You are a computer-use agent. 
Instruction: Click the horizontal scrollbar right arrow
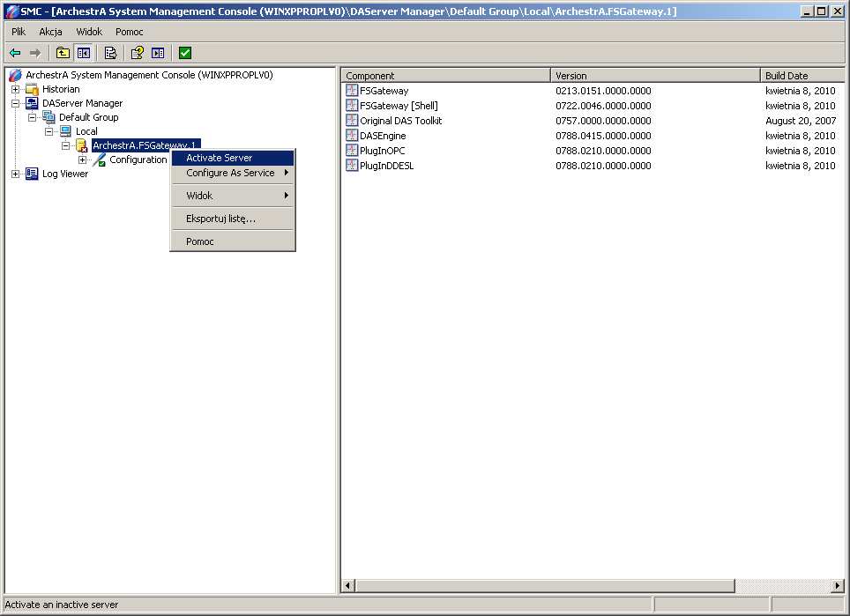point(838,585)
